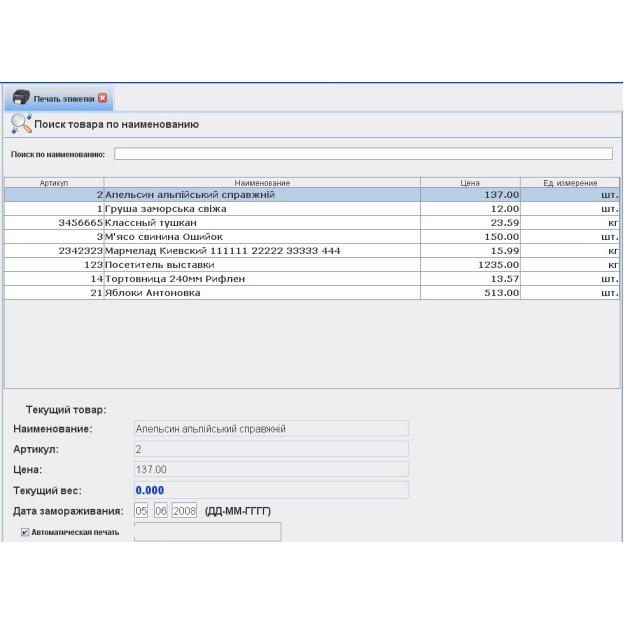Click article number 123 cell

[54, 265]
